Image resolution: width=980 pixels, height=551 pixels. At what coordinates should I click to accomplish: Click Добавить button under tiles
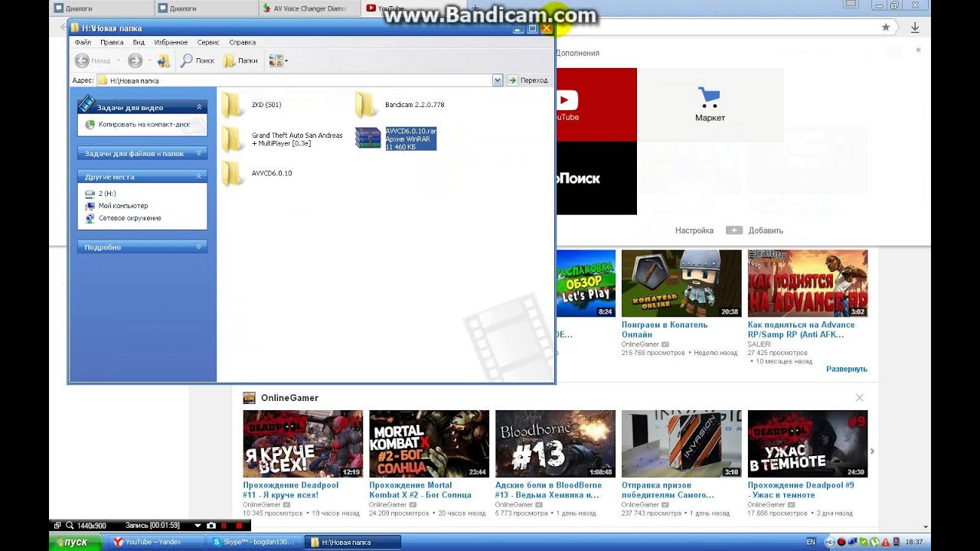[x=755, y=230]
